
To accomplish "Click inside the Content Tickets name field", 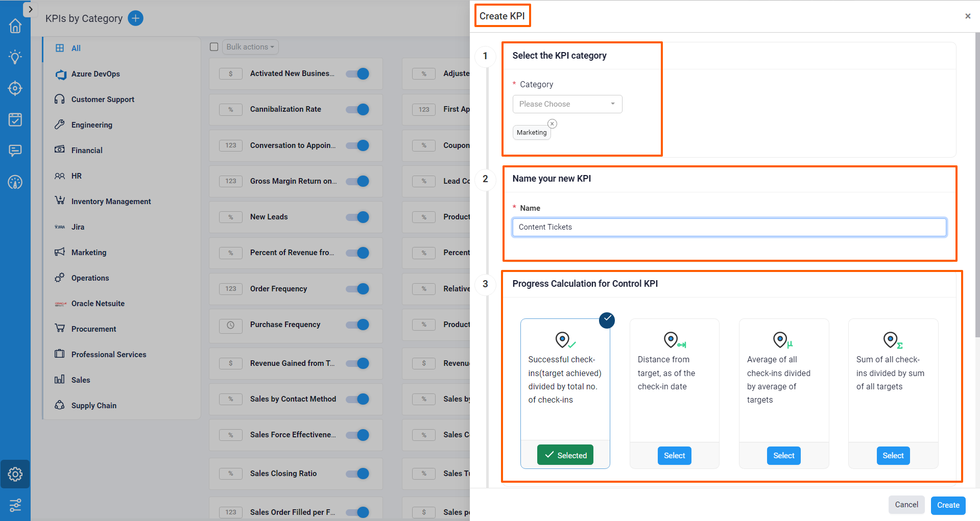I will pos(729,227).
